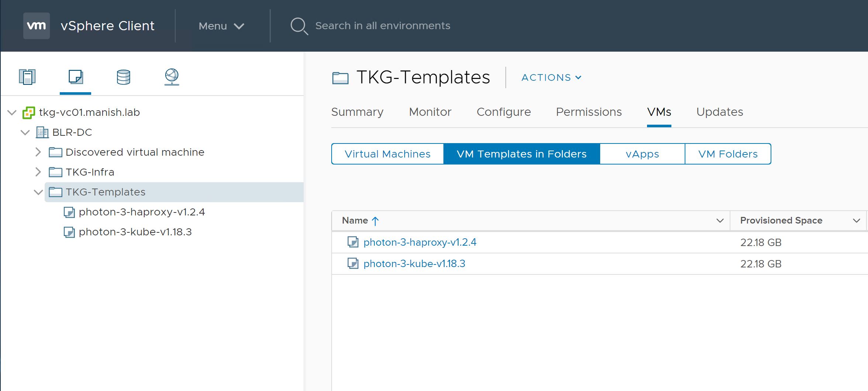The height and width of the screenshot is (391, 868).
Task: Show the Virtual Machines list
Action: [387, 154]
